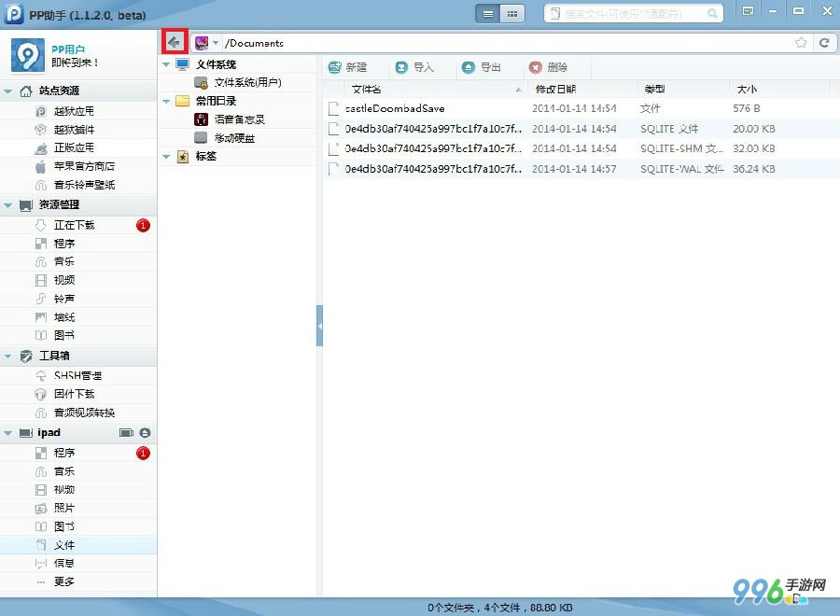
Task: Collapse the 站点资源 section
Action: tap(8, 91)
